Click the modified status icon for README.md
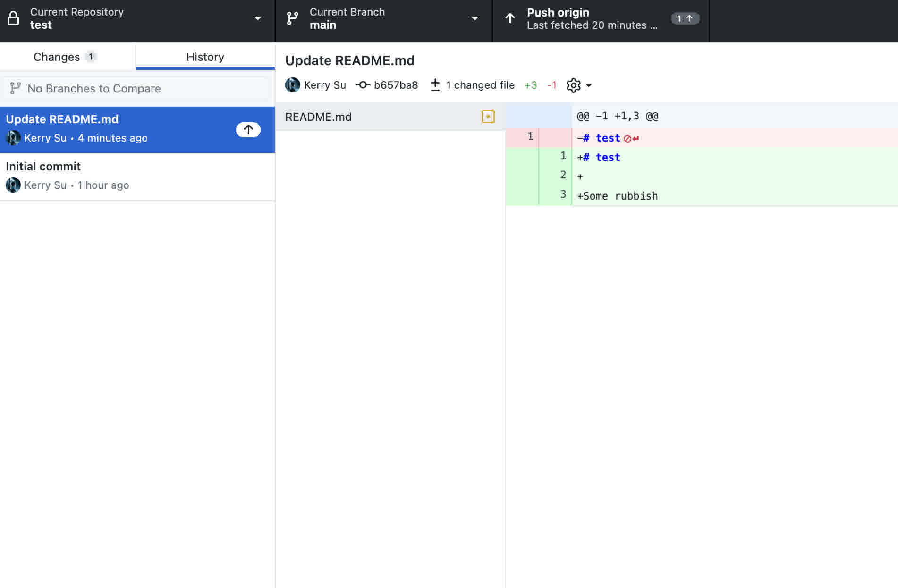The height and width of the screenshot is (588, 898). (488, 117)
